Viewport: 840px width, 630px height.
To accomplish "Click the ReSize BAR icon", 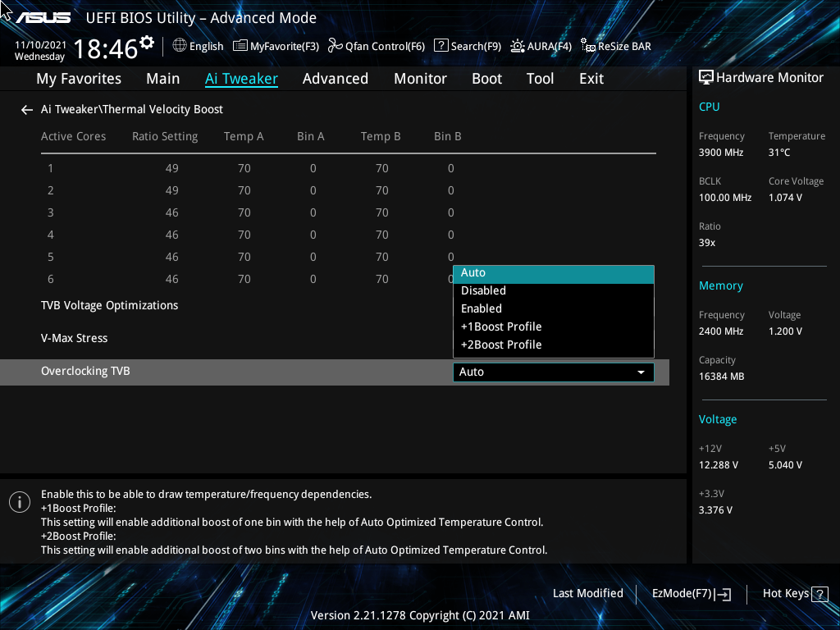I will pyautogui.click(x=588, y=46).
